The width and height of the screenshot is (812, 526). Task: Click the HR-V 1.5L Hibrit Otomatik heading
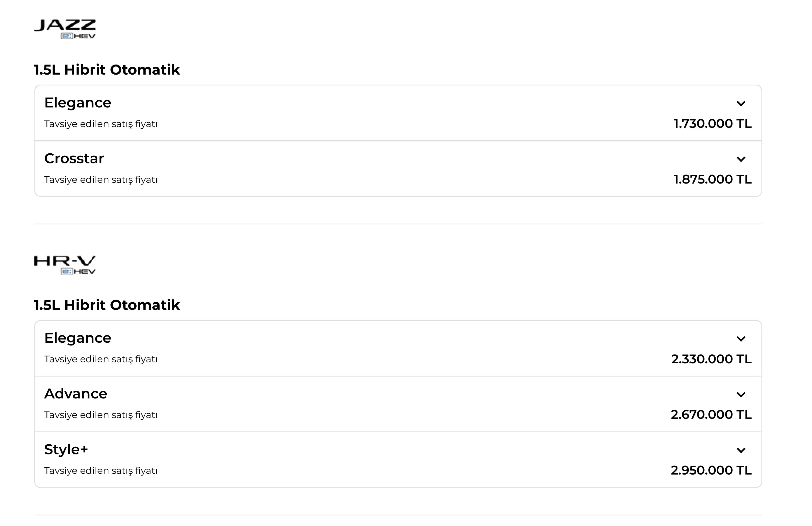tap(107, 305)
